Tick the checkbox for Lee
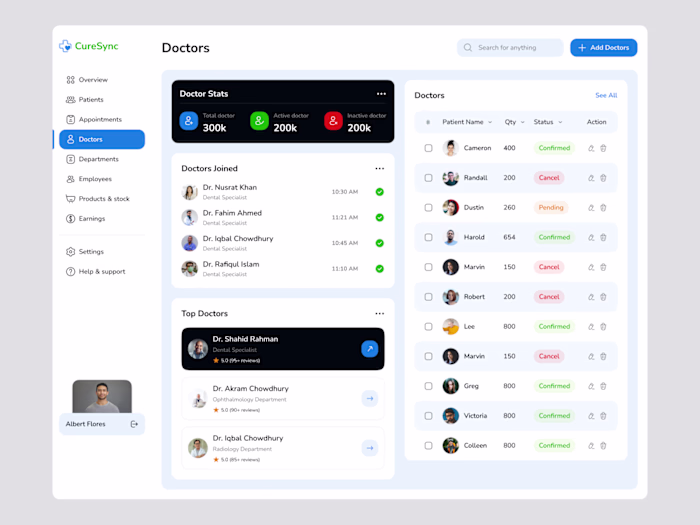The width and height of the screenshot is (700, 525). click(428, 327)
